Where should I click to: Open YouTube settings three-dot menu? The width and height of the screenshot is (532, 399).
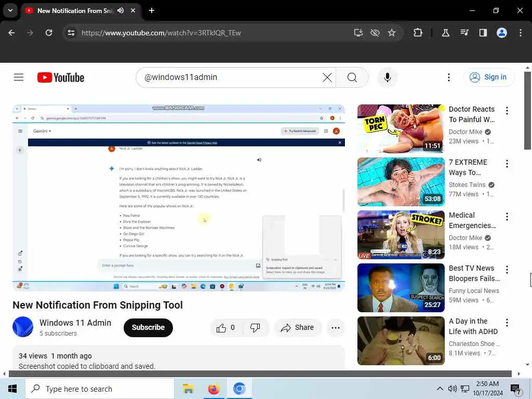(x=448, y=77)
